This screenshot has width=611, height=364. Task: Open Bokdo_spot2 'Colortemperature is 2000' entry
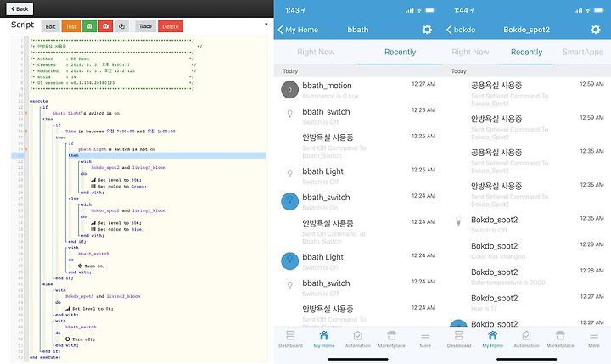tap(527, 277)
